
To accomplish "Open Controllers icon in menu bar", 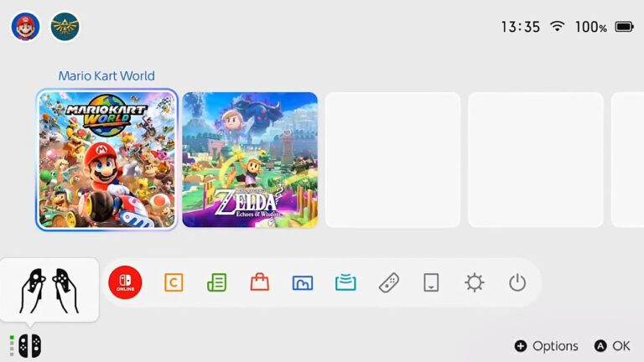I will pos(388,282).
